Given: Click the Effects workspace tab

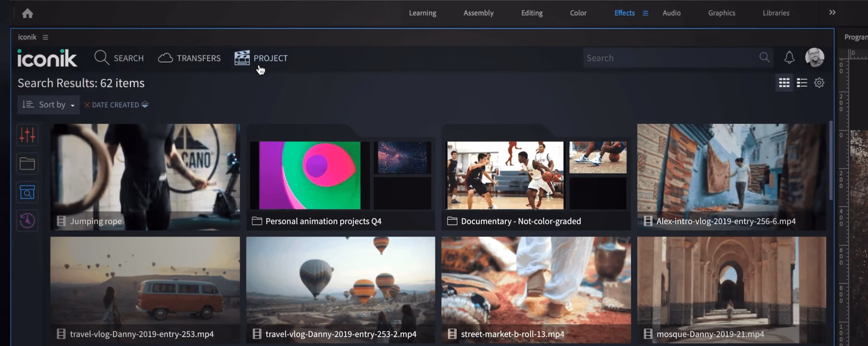Looking at the screenshot, I should point(624,13).
